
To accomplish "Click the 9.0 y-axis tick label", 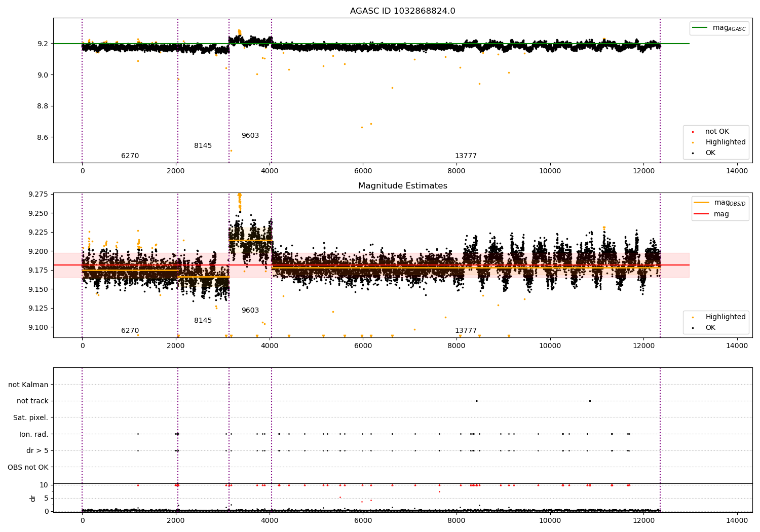I will [43, 75].
